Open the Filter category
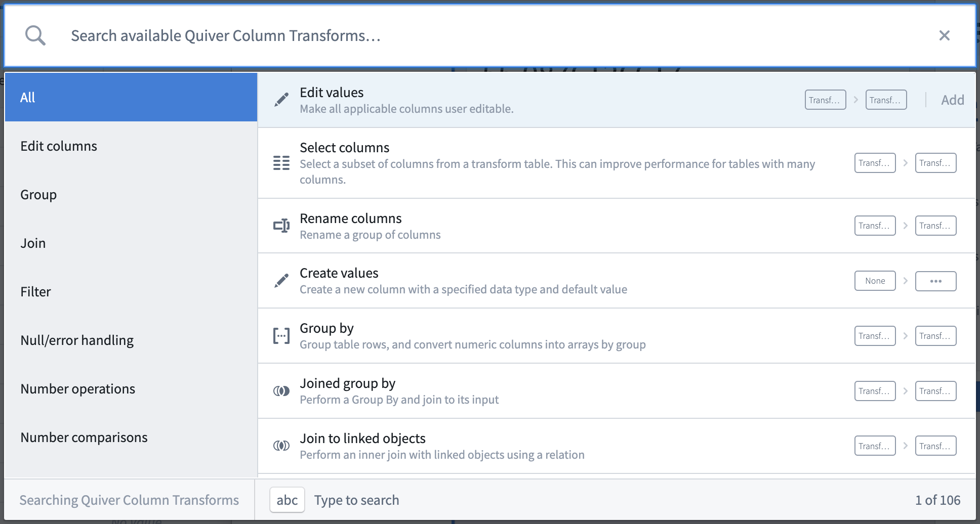Image resolution: width=980 pixels, height=524 pixels. [x=131, y=291]
